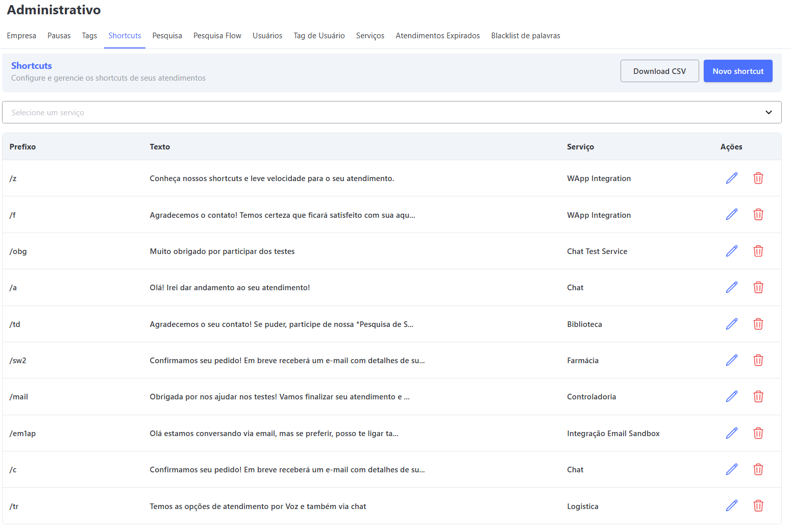
Task: Click the /em1ap prefix cell
Action: [x=22, y=434]
